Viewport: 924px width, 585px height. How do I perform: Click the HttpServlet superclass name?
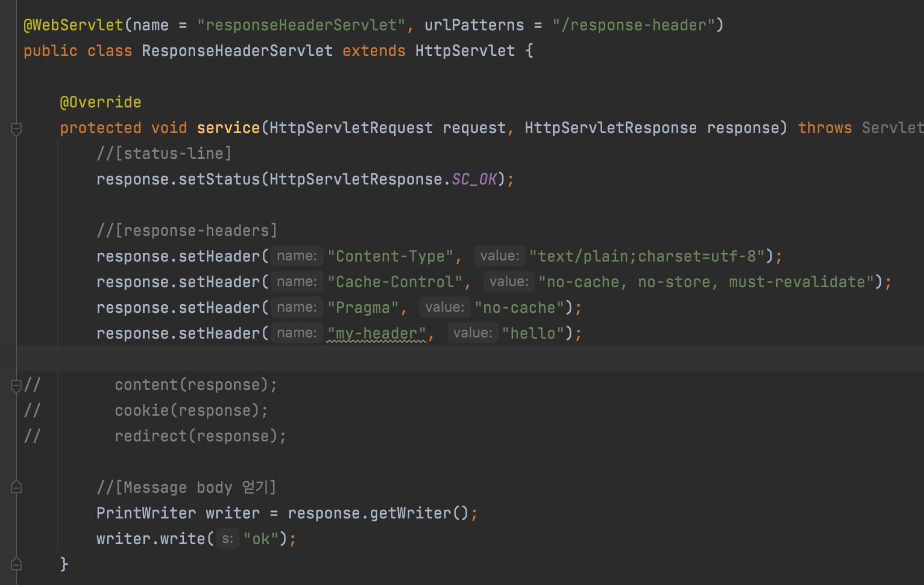coord(465,51)
